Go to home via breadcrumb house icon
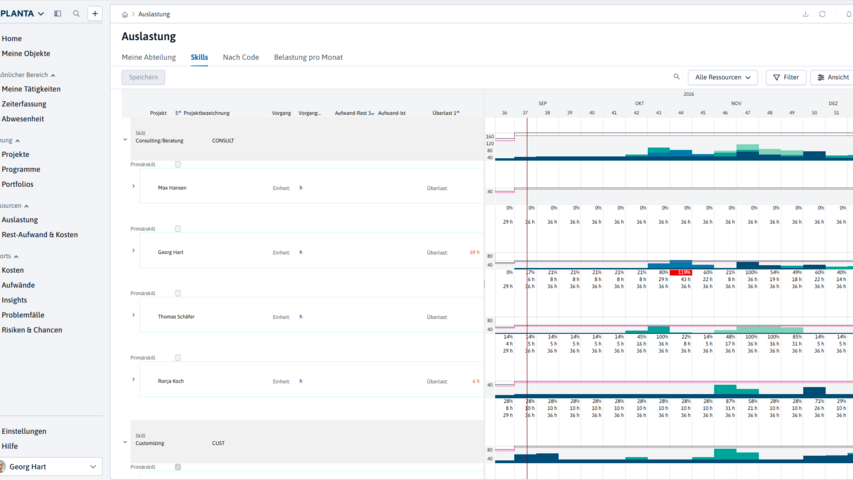Screen dimensions: 853x480 click(125, 15)
